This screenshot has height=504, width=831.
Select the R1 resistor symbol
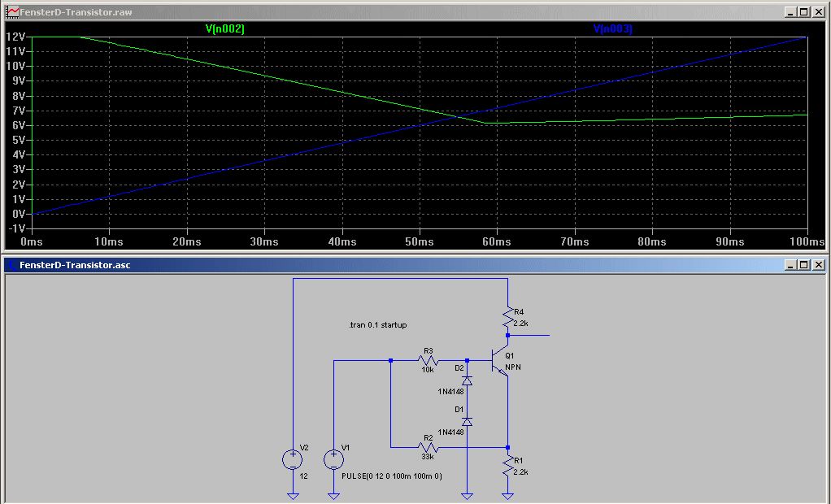coord(507,467)
